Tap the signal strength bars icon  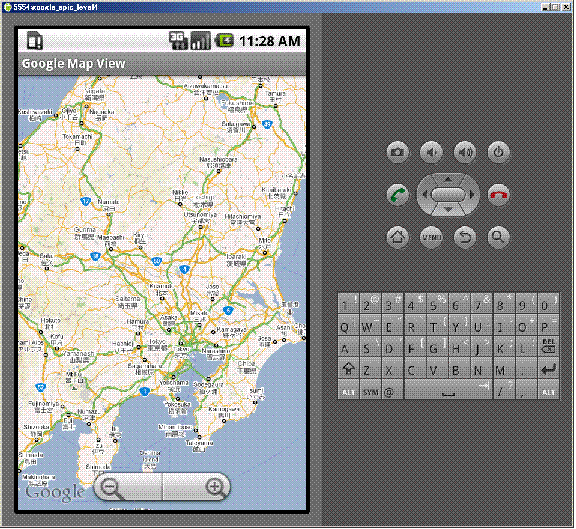[x=201, y=41]
